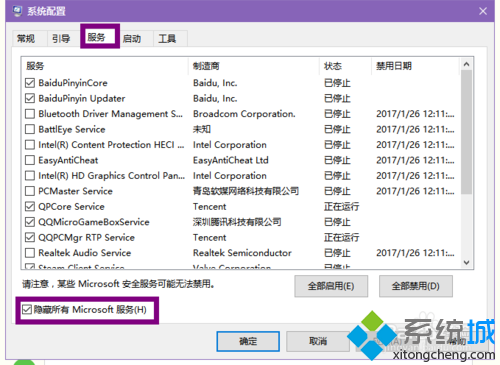Select the 青岛软媒网络科技有限公司 cell
500x365 pixels.
pos(246,191)
